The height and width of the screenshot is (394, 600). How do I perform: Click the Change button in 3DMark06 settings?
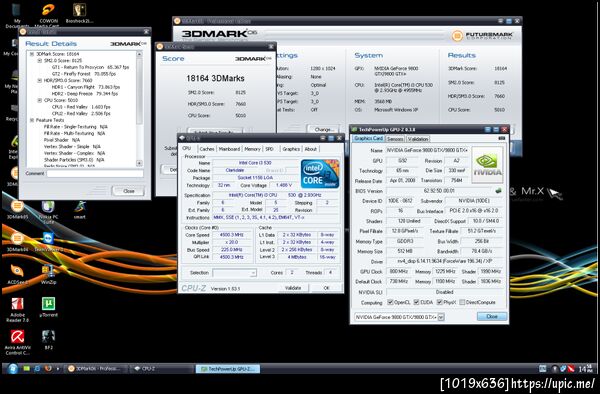[x=324, y=129]
